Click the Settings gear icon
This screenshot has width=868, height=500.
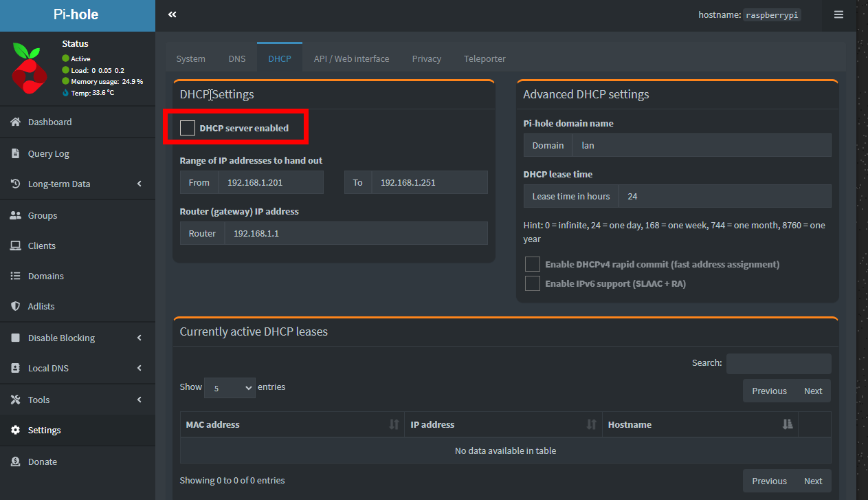[15, 430]
